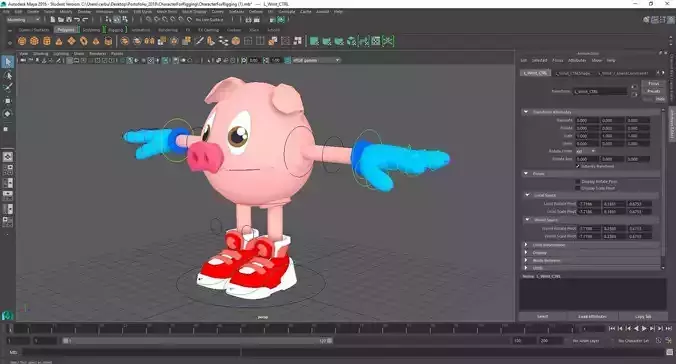Open the Edit Mesh menu

[142, 12]
